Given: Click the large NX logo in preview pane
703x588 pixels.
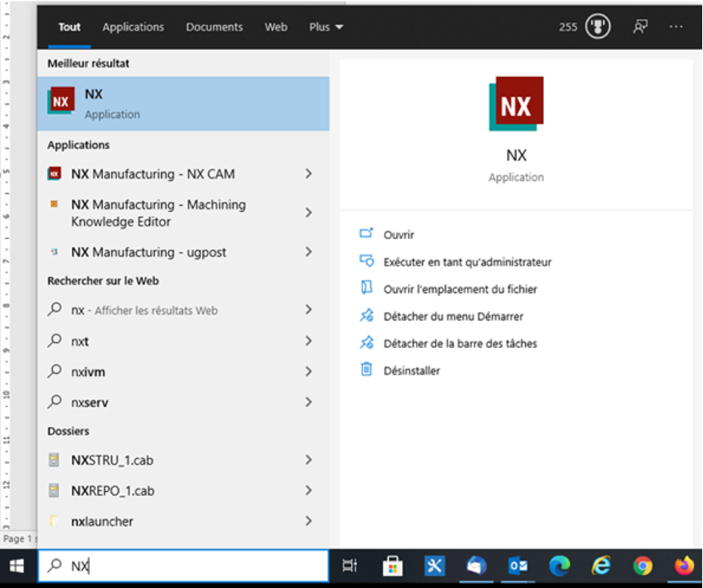Looking at the screenshot, I should pyautogui.click(x=516, y=104).
